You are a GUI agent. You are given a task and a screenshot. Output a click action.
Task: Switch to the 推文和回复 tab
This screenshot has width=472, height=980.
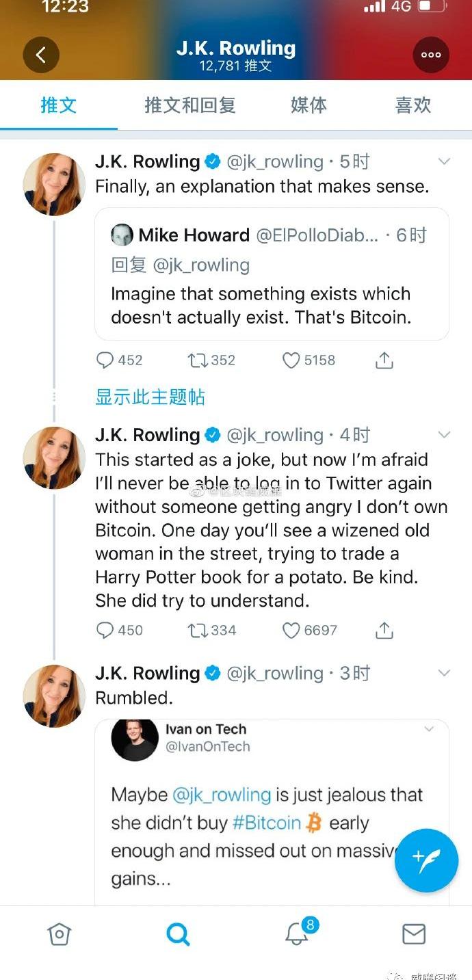pyautogui.click(x=190, y=105)
